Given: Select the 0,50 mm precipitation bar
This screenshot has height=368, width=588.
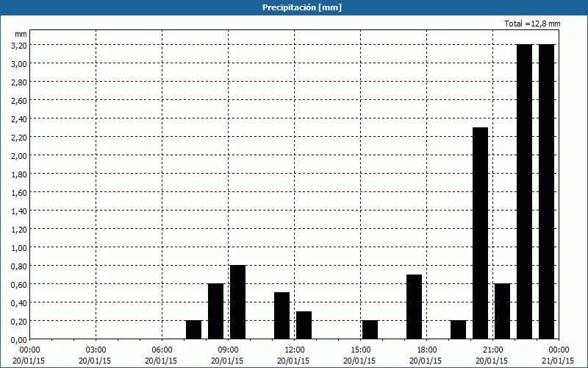Looking at the screenshot, I should [282, 316].
